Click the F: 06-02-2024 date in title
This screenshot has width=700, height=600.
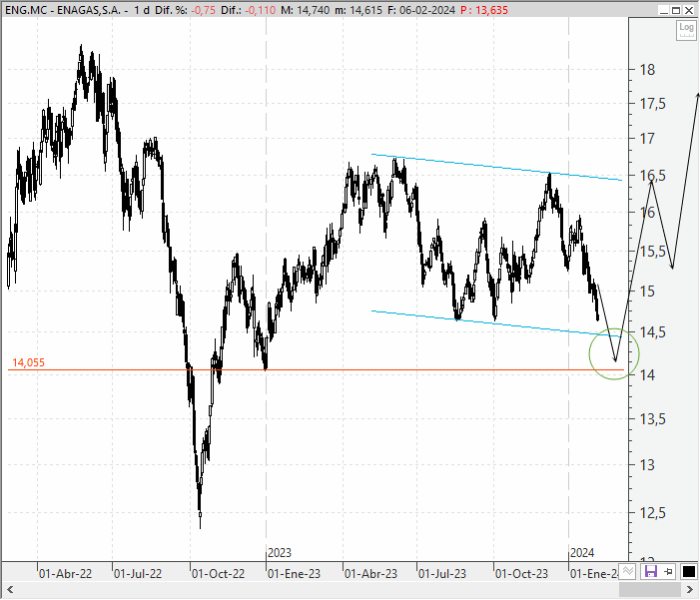tap(421, 10)
